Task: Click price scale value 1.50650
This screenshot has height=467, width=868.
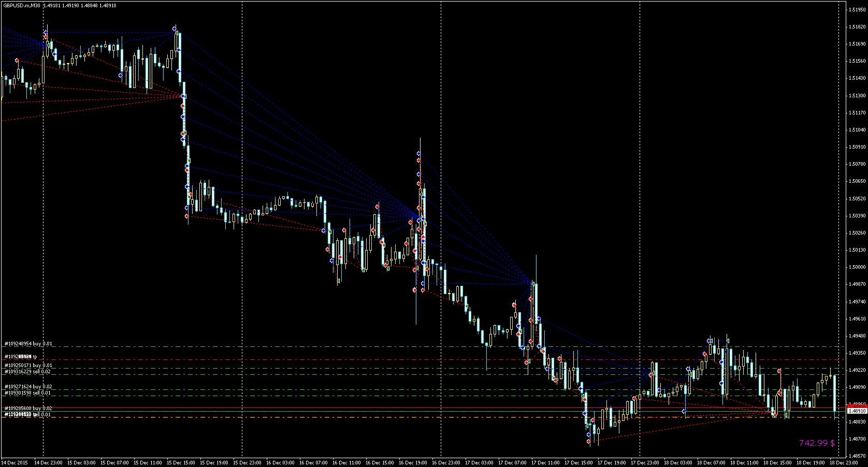Action: (x=858, y=181)
